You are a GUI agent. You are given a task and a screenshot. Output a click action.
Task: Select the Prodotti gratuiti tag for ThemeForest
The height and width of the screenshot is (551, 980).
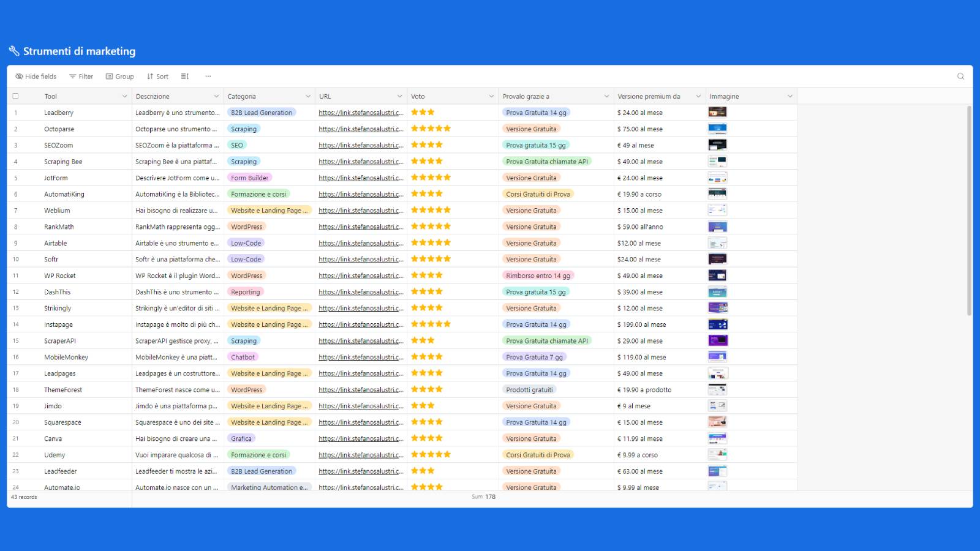point(529,389)
